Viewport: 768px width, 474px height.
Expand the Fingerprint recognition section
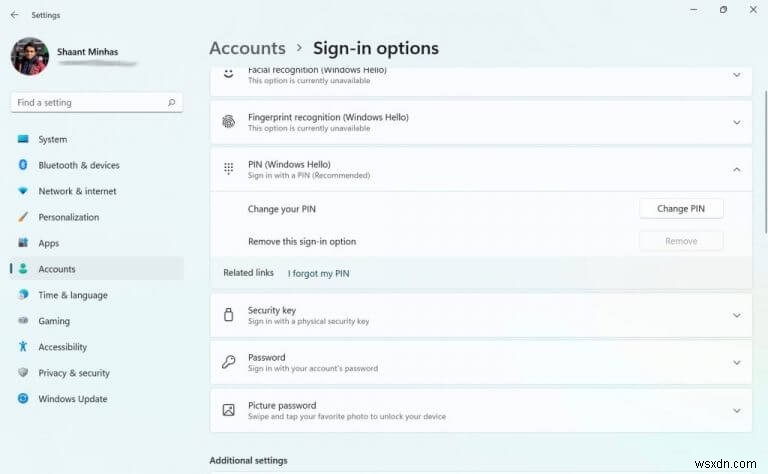click(736, 123)
